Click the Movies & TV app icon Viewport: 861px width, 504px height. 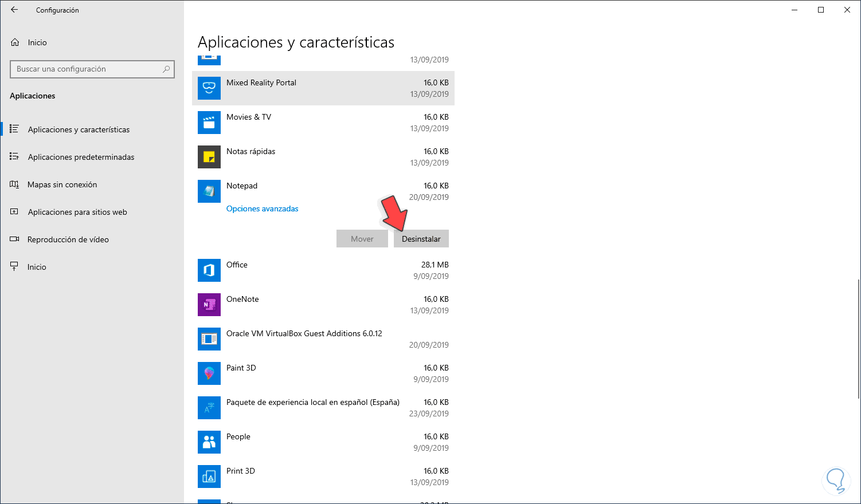click(209, 123)
